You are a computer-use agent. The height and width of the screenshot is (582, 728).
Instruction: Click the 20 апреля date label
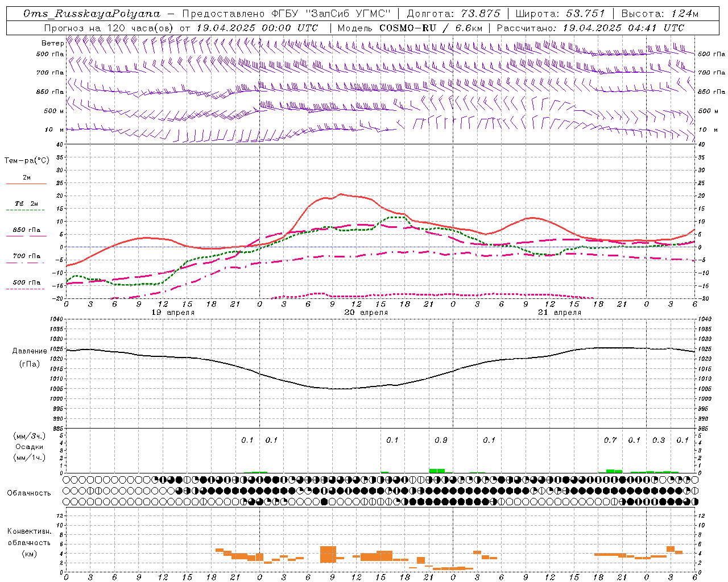(x=366, y=313)
